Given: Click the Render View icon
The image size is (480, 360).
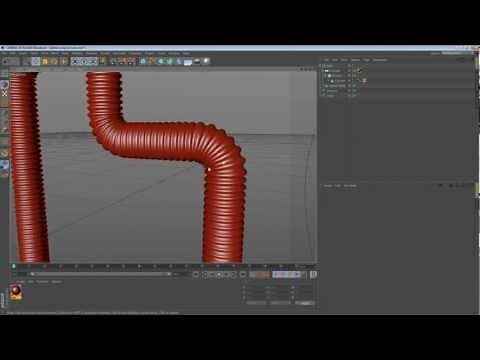Looking at the screenshot, I should click(x=113, y=61).
